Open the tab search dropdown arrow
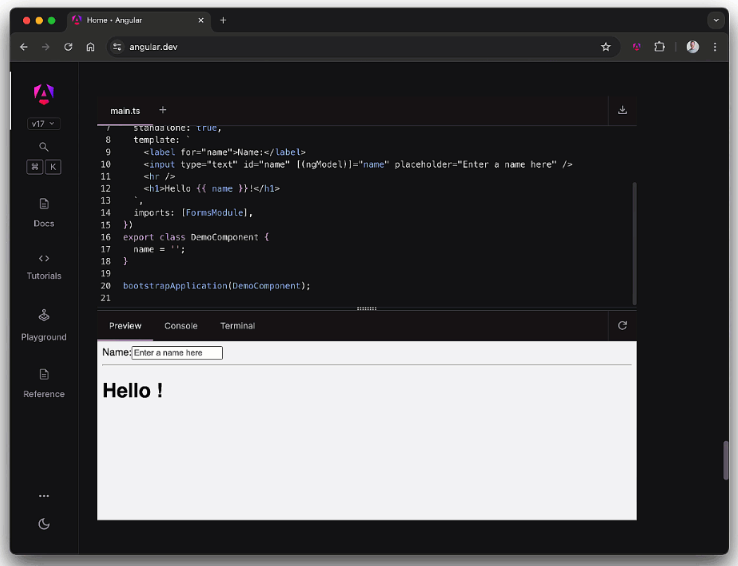 click(x=716, y=21)
